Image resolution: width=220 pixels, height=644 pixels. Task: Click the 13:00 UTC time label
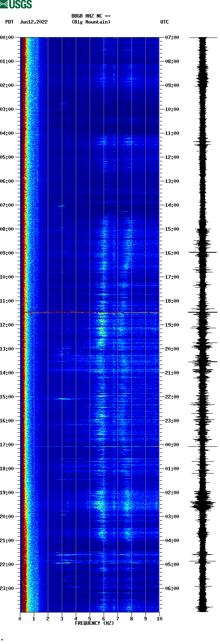pyautogui.click(x=172, y=181)
